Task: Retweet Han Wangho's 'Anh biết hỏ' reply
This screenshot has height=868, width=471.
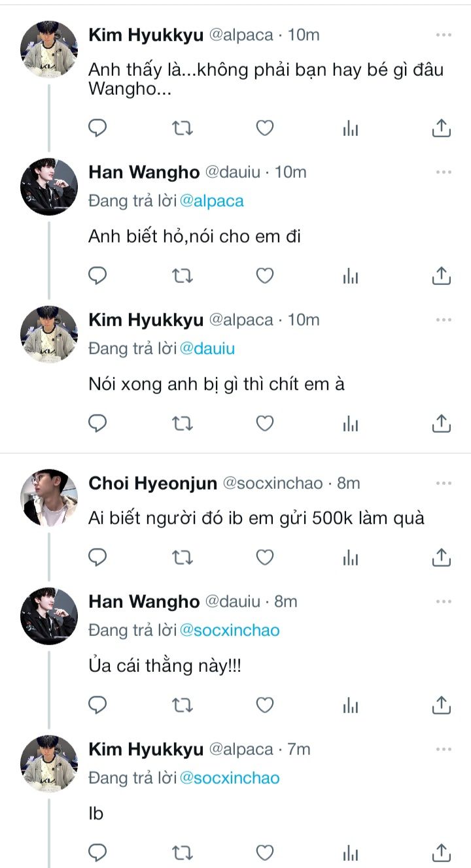Action: click(182, 276)
